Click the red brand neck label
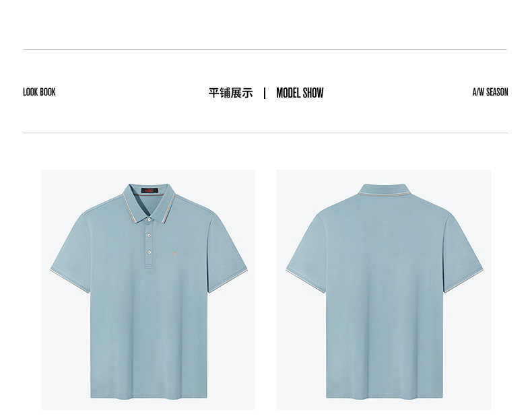This screenshot has width=532, height=416. click(149, 191)
